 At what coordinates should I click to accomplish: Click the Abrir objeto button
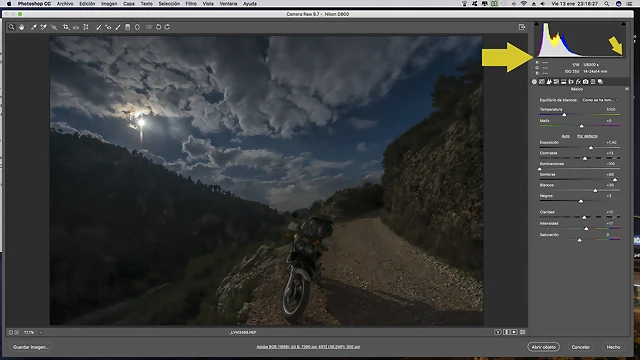543,347
